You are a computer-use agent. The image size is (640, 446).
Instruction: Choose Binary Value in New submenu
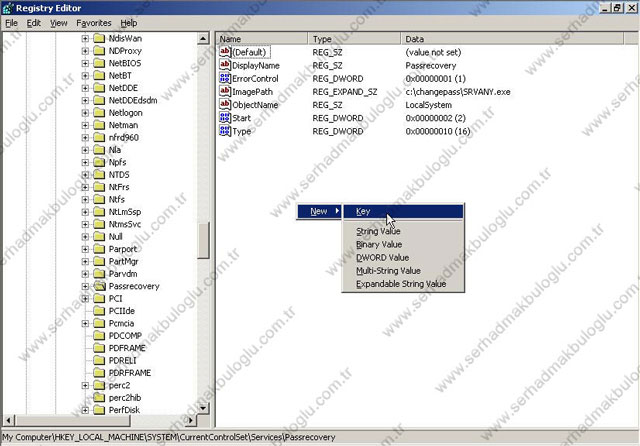click(x=403, y=244)
